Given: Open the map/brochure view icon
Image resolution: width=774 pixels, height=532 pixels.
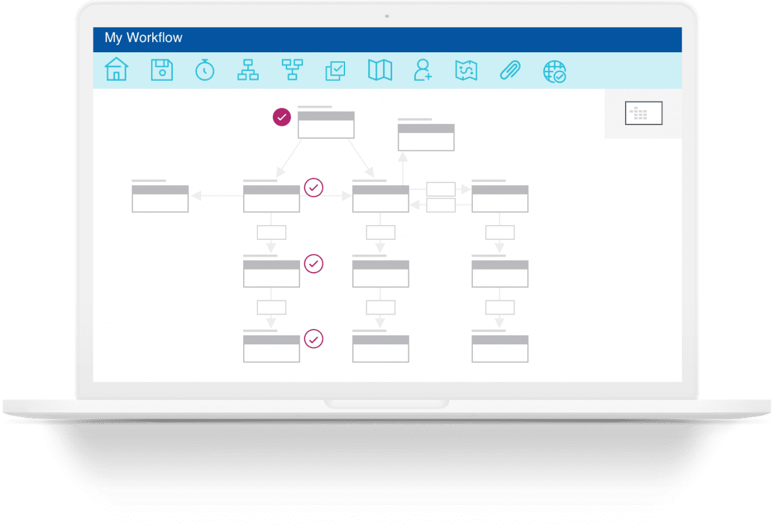Looking at the screenshot, I should [x=379, y=71].
